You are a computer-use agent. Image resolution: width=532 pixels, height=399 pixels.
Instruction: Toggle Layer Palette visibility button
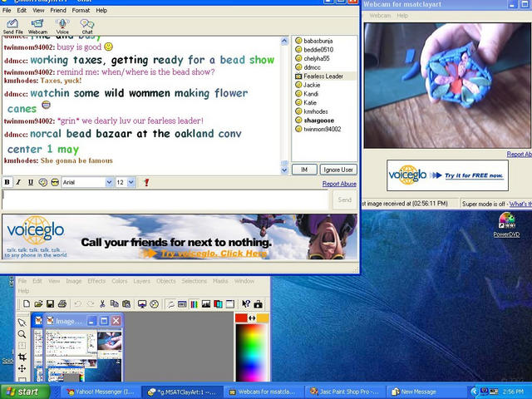(218, 304)
